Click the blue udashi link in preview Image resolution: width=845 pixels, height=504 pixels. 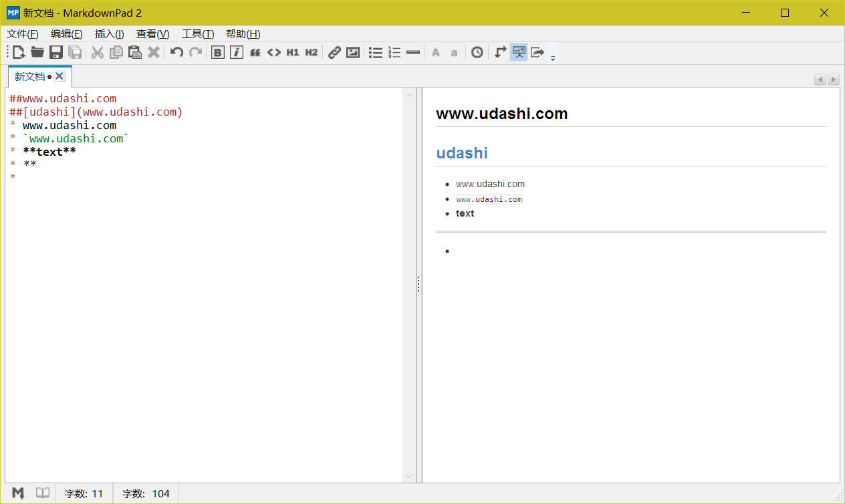click(461, 153)
